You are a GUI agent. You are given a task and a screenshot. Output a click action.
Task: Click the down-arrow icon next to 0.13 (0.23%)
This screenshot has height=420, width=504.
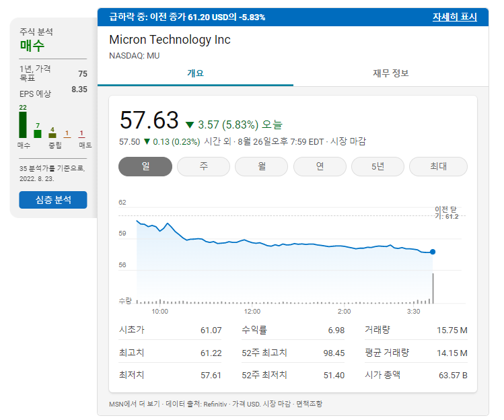(x=147, y=141)
